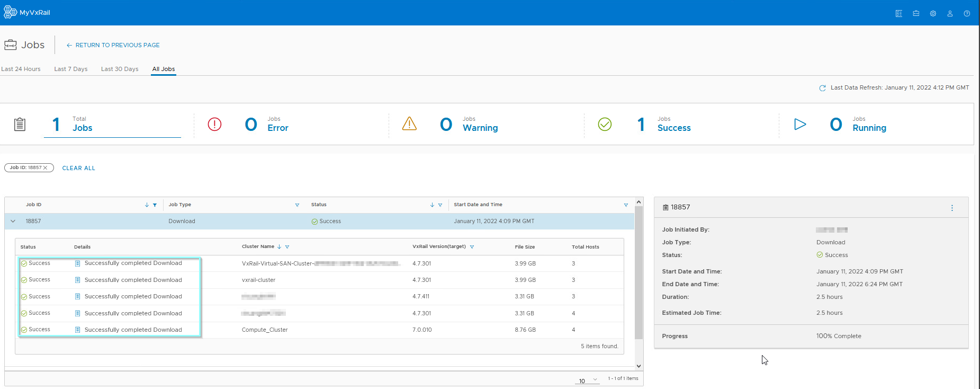Click the jobs table vertical scrollbar thumb

pyautogui.click(x=639, y=273)
